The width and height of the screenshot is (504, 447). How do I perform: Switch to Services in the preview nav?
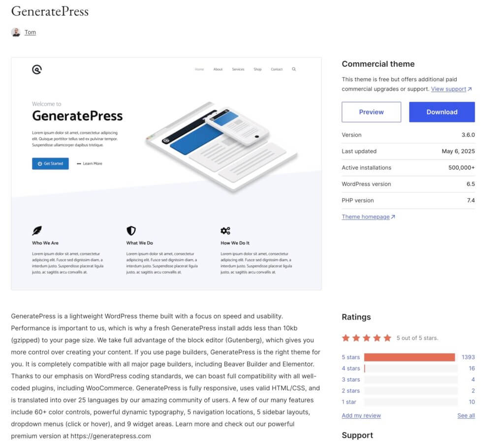[x=238, y=69]
